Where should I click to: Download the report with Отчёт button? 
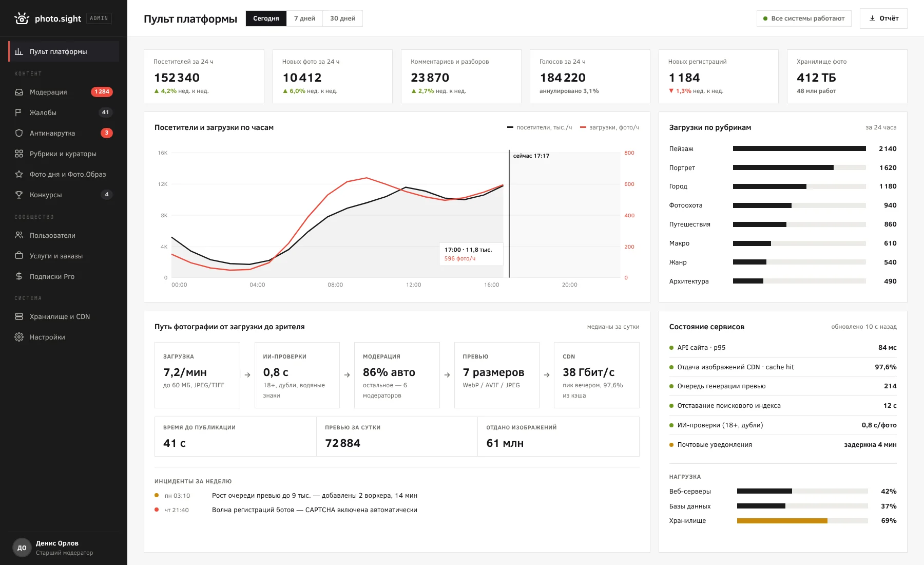coord(883,18)
